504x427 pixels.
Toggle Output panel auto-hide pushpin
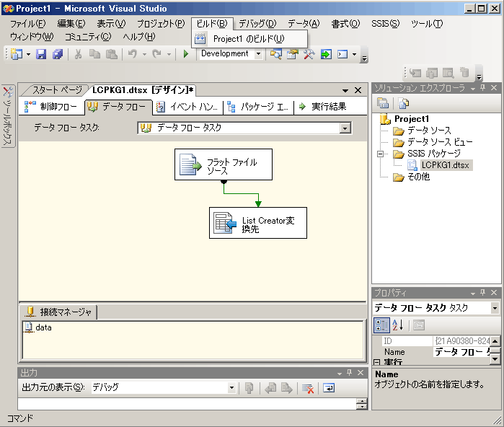click(x=350, y=373)
